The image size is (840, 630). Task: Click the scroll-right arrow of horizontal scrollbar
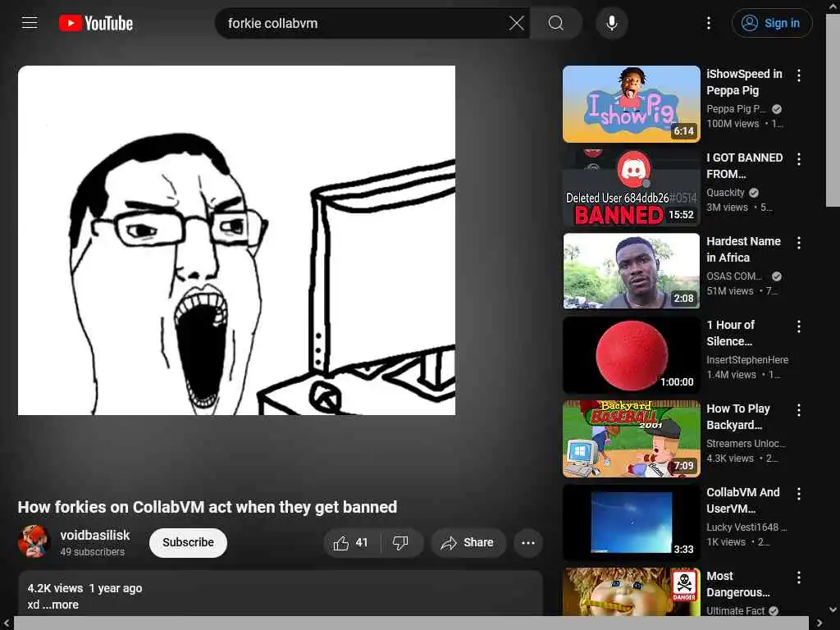coord(819,623)
